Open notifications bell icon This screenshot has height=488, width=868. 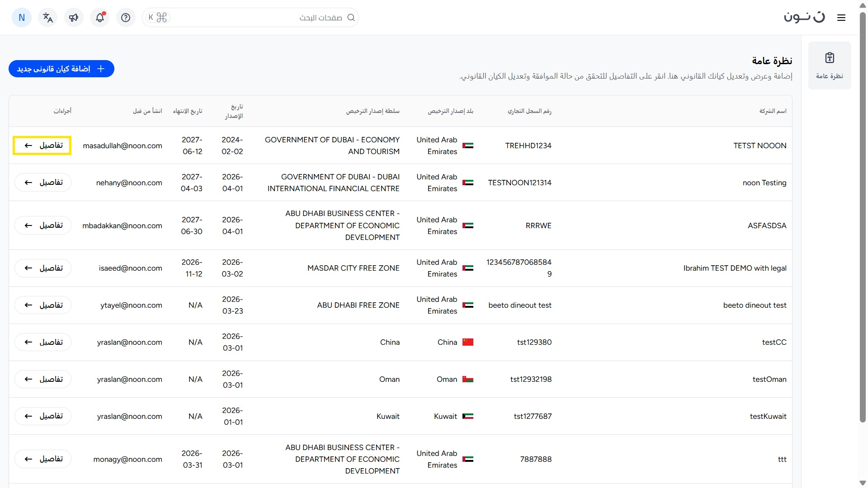tap(100, 18)
